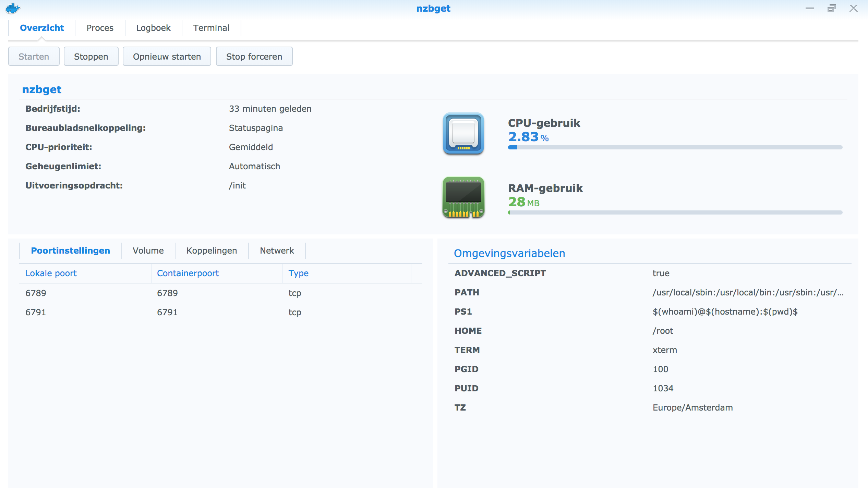This screenshot has height=488, width=868.
Task: Click the Stop forceren button
Action: click(254, 56)
